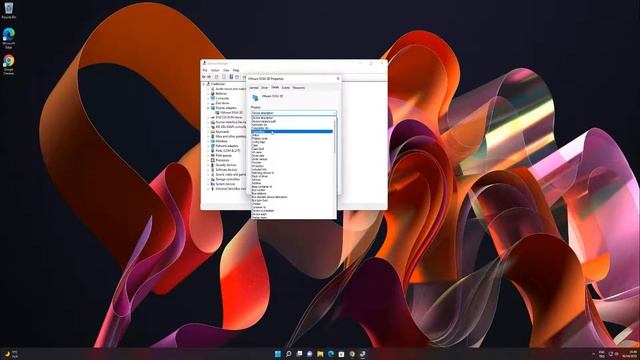Open Microsoft Store from the taskbar
This screenshot has height=360, width=640.
[341, 353]
